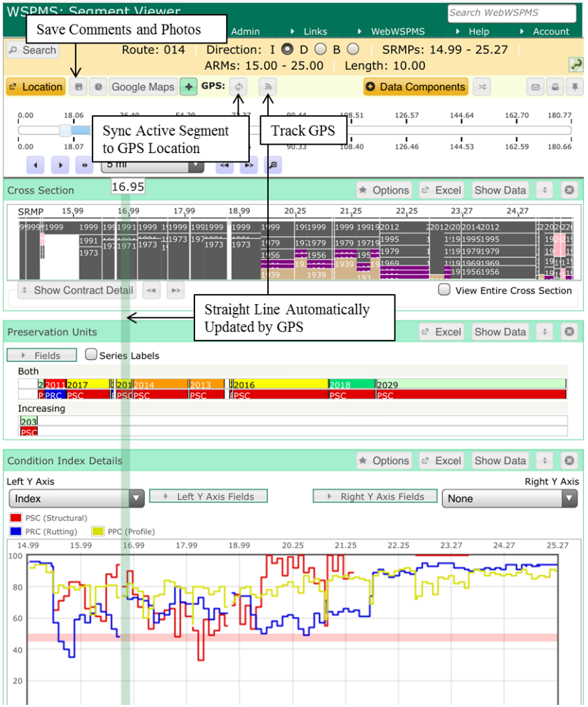
Task: Click the light green 2029 preservation unit bar
Action: [471, 385]
